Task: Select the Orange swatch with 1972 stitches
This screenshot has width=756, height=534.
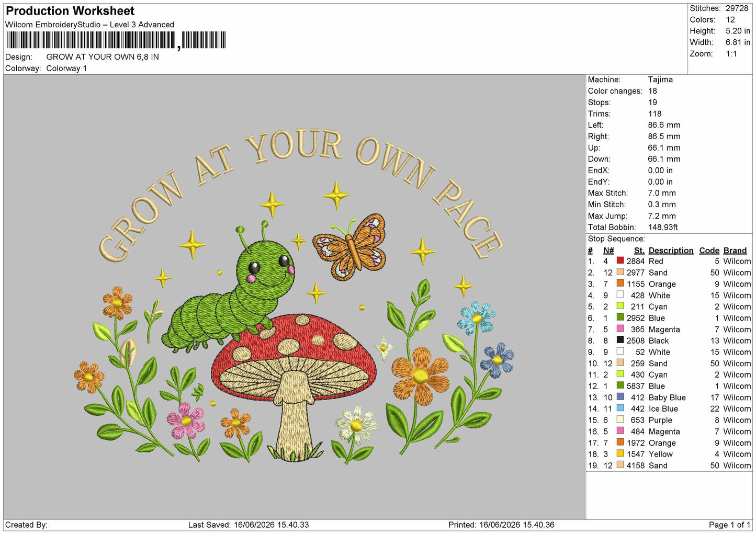Action: pyautogui.click(x=620, y=442)
